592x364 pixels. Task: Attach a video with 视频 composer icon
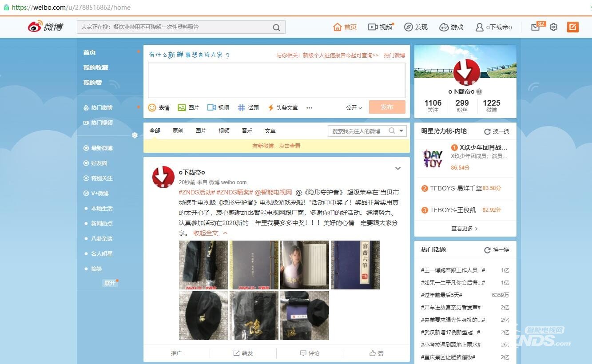pos(218,107)
